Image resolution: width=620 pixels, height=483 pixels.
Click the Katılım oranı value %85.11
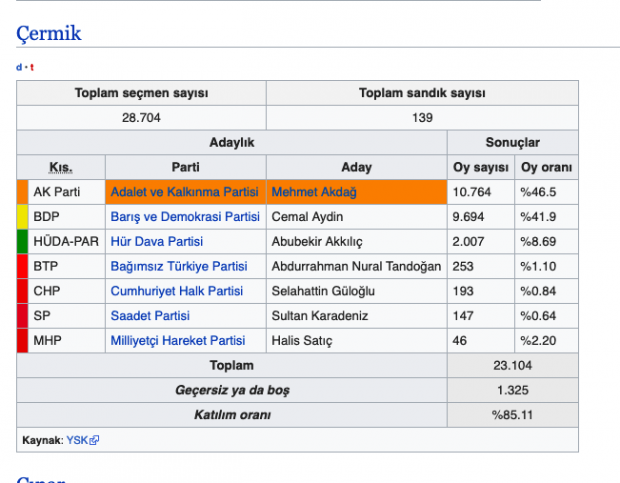click(x=512, y=415)
